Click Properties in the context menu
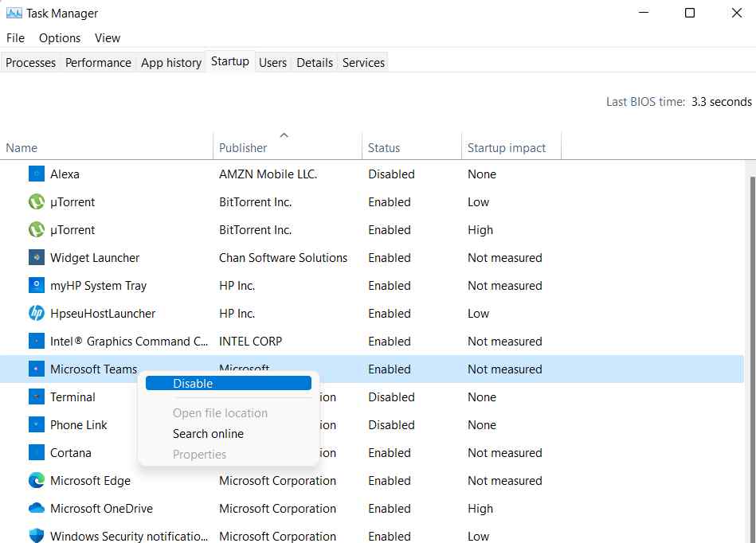This screenshot has height=543, width=756. 199,455
